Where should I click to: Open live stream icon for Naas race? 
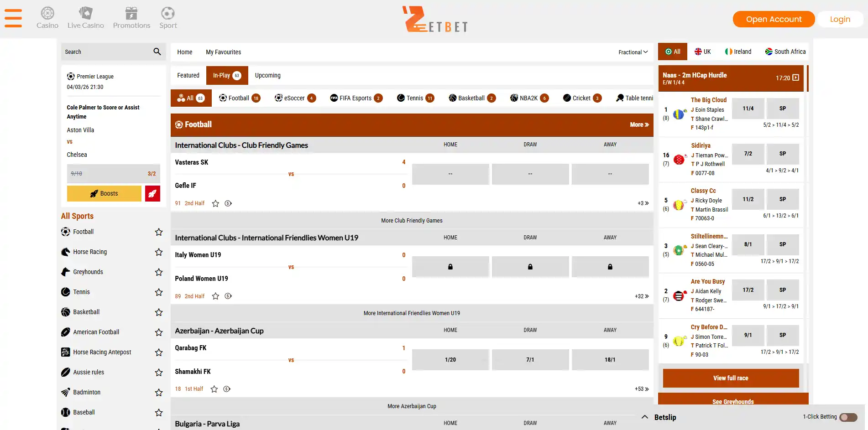[x=796, y=78]
